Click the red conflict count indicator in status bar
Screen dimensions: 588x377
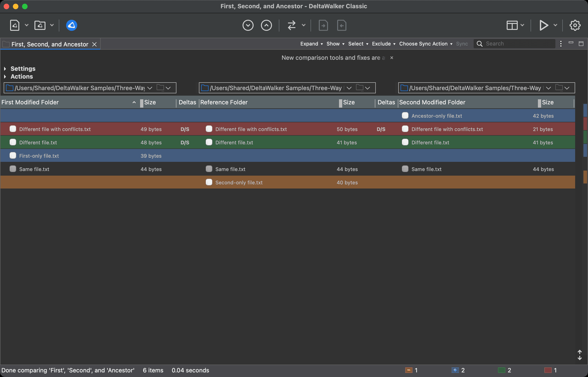coord(550,370)
